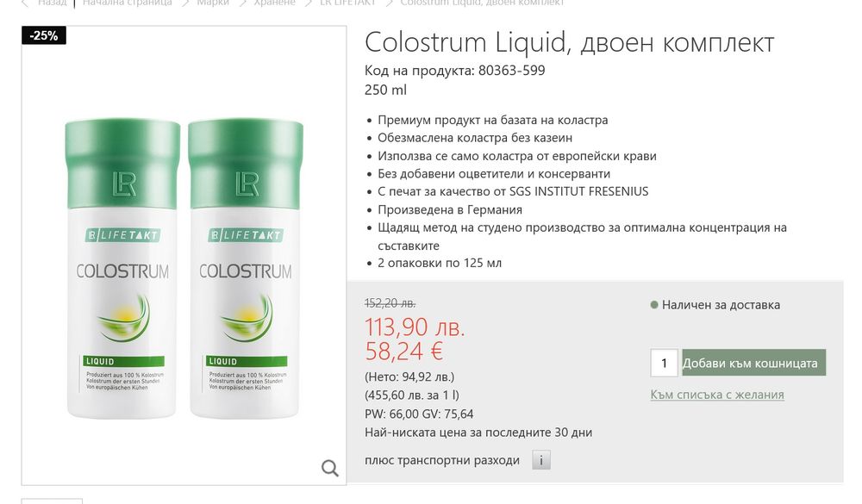Click the magnifier zoom icon on product image

point(330,469)
